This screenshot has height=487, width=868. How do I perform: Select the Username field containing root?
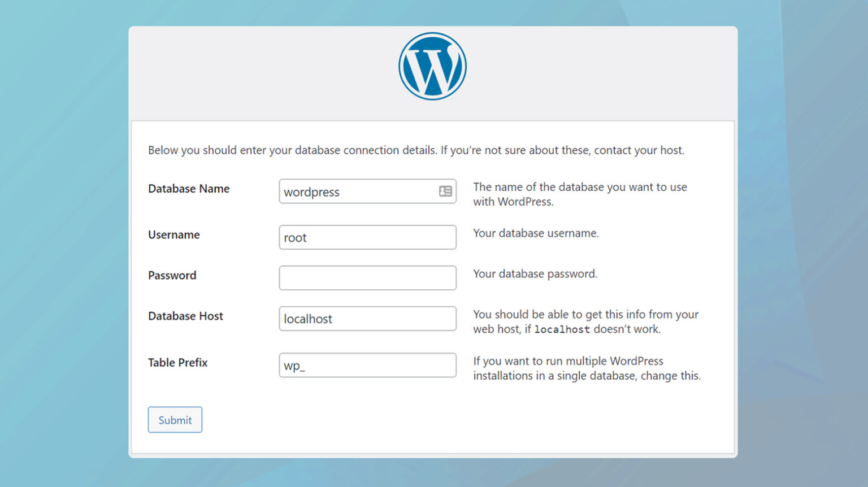point(367,237)
